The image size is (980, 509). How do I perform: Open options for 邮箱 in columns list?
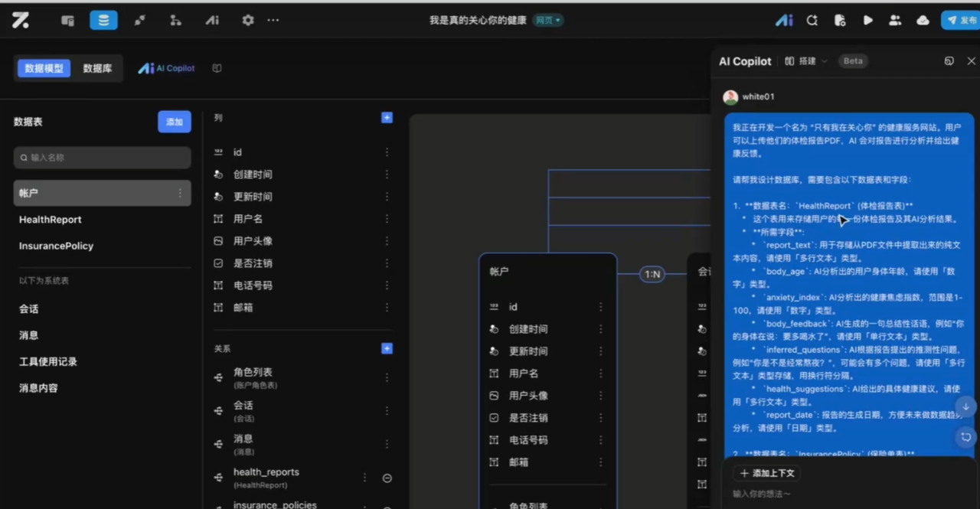pyautogui.click(x=387, y=308)
